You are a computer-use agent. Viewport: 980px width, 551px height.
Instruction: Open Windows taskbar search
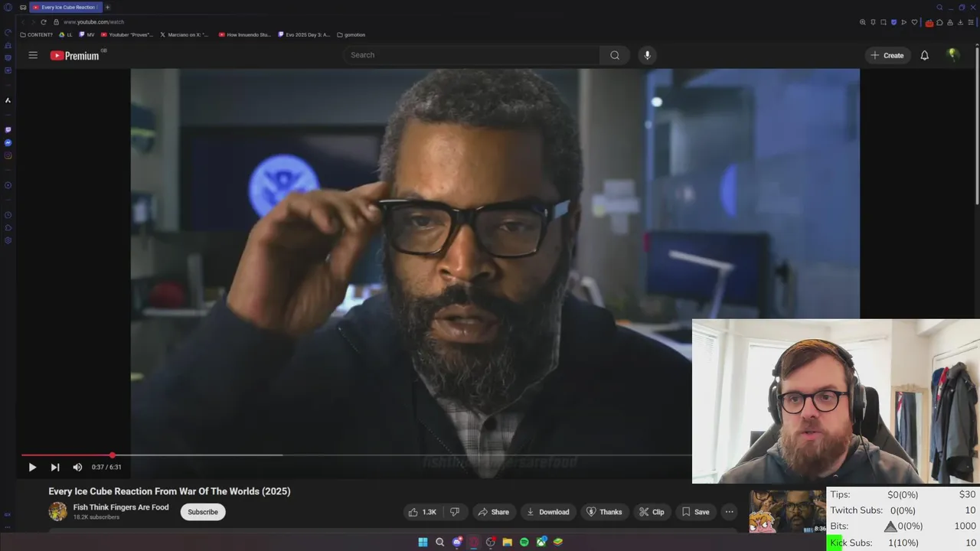coord(440,542)
